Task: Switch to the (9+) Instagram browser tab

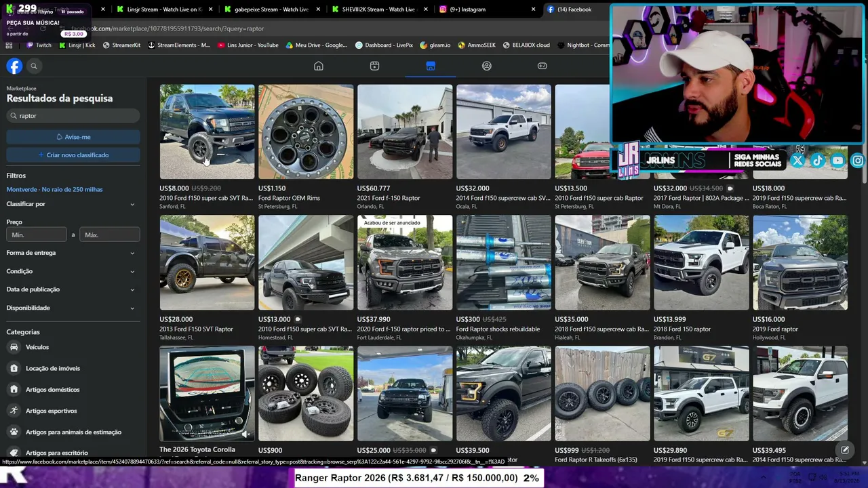Action: (487, 9)
